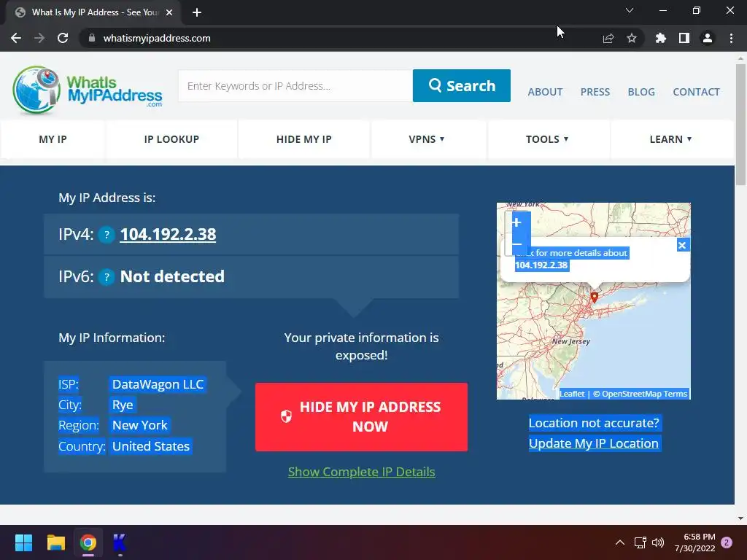This screenshot has width=747, height=560.
Task: Close the What Is My IP Address tab
Action: (x=169, y=12)
